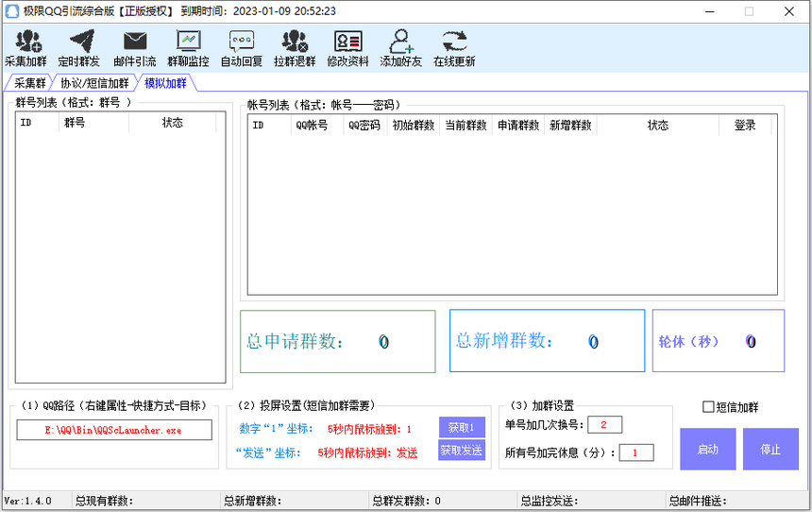Open the 修改资料 ID card icon
Screen dimensions: 812x512
[348, 48]
